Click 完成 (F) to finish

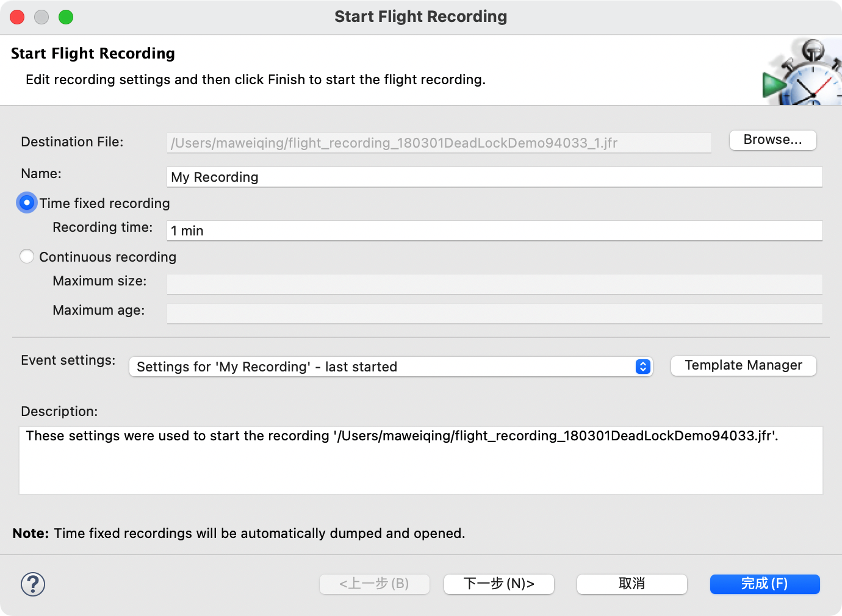[765, 584]
